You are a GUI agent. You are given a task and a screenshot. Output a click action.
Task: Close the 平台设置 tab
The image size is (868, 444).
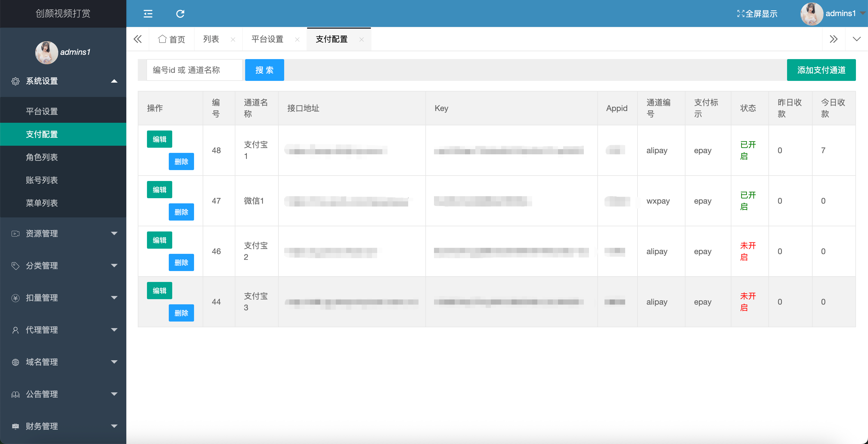297,39
